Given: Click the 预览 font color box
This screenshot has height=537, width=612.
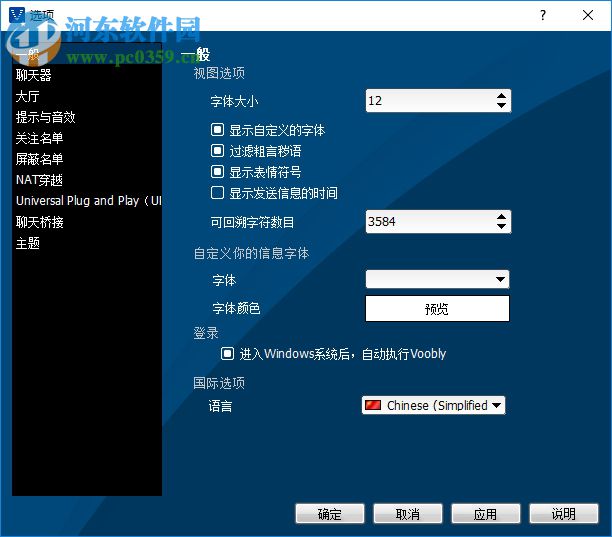Looking at the screenshot, I should [x=437, y=309].
